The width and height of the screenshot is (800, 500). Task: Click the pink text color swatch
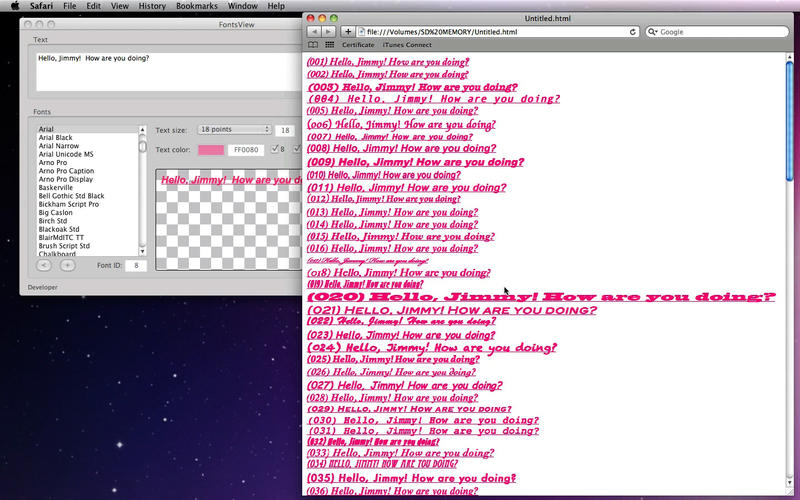pyautogui.click(x=211, y=150)
